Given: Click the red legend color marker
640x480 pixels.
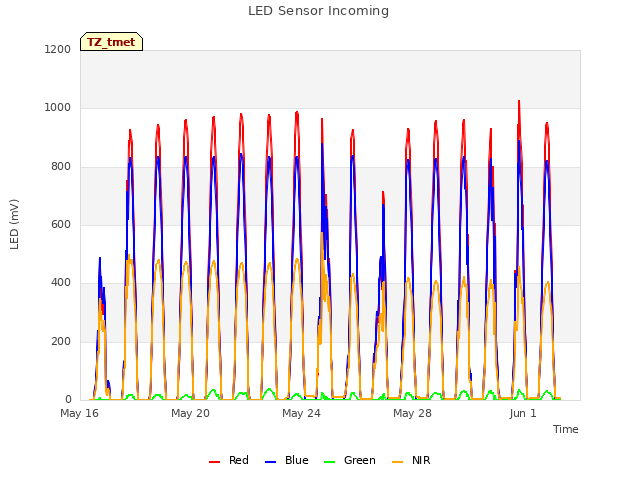Looking at the screenshot, I should (214, 462).
